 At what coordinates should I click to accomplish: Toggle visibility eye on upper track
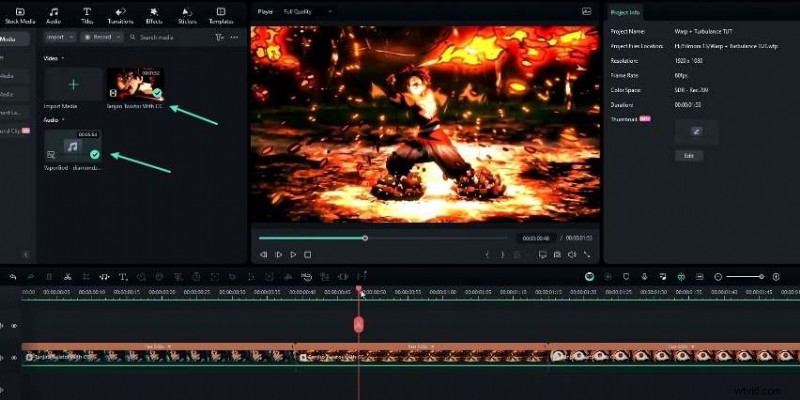(x=14, y=325)
